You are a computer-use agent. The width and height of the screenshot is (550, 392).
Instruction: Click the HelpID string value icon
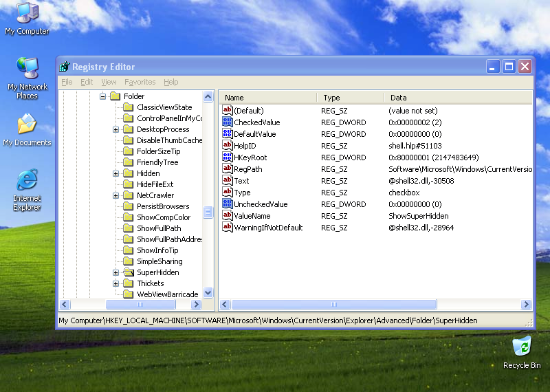point(228,145)
